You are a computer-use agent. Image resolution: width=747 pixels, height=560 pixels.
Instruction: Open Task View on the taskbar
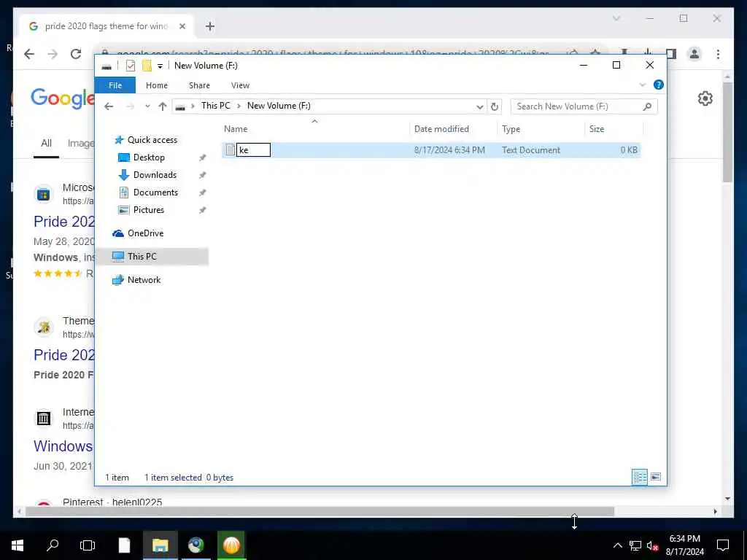point(88,545)
